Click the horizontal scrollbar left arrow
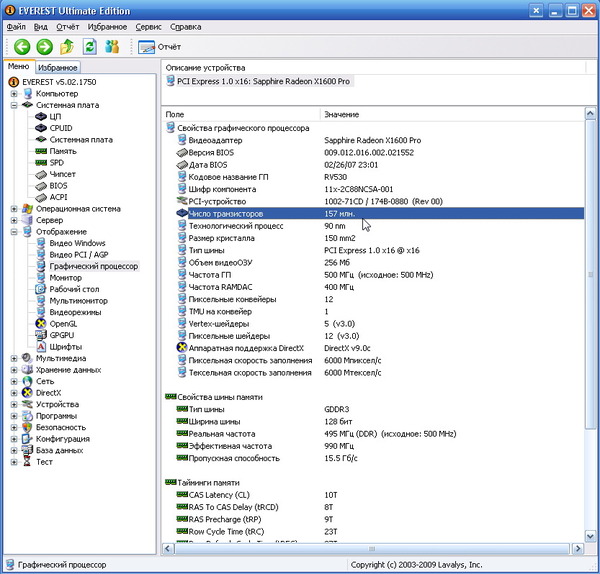Image resolution: width=600 pixels, height=574 pixels. [168, 549]
